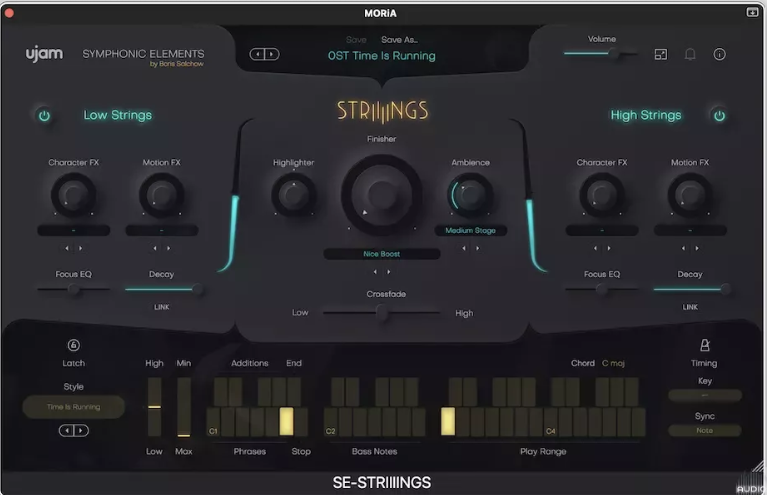Next Ambience mode arrow
Screen dimensions: 767x495
click(x=478, y=248)
